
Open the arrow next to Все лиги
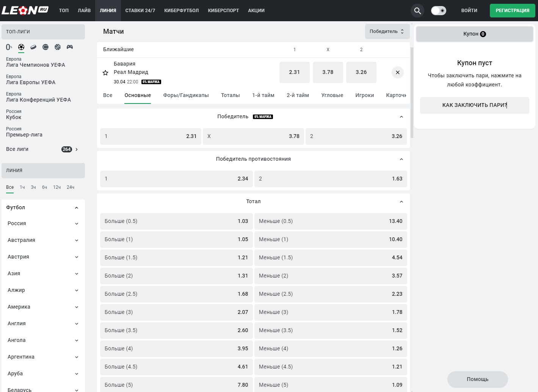(77, 149)
